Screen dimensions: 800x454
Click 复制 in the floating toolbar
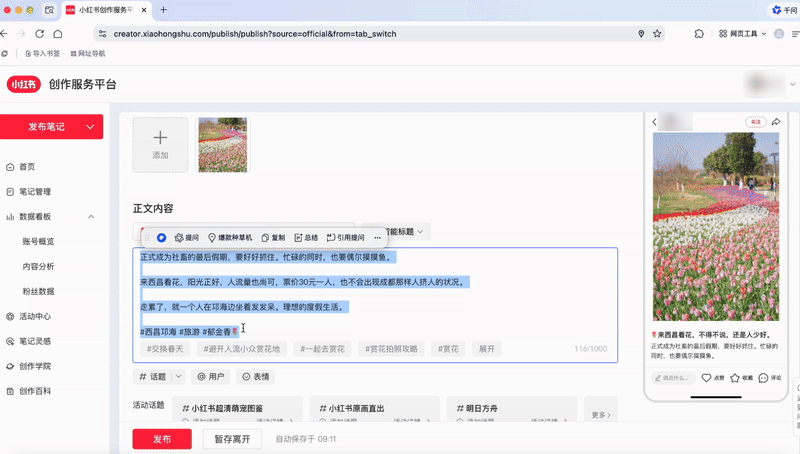pos(273,238)
